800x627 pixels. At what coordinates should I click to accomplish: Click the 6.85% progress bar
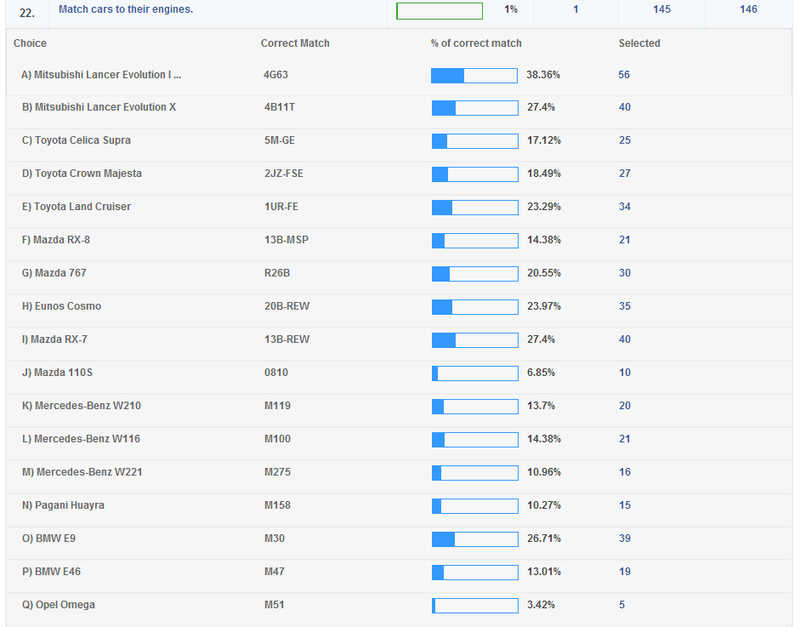(x=475, y=373)
